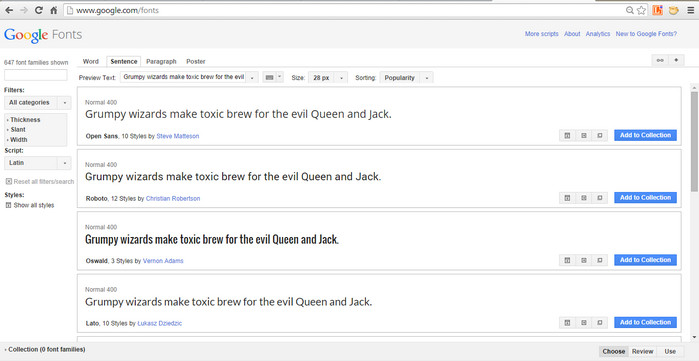Go to the Review step tab
Screen dimensions: 699x361
click(x=642, y=351)
